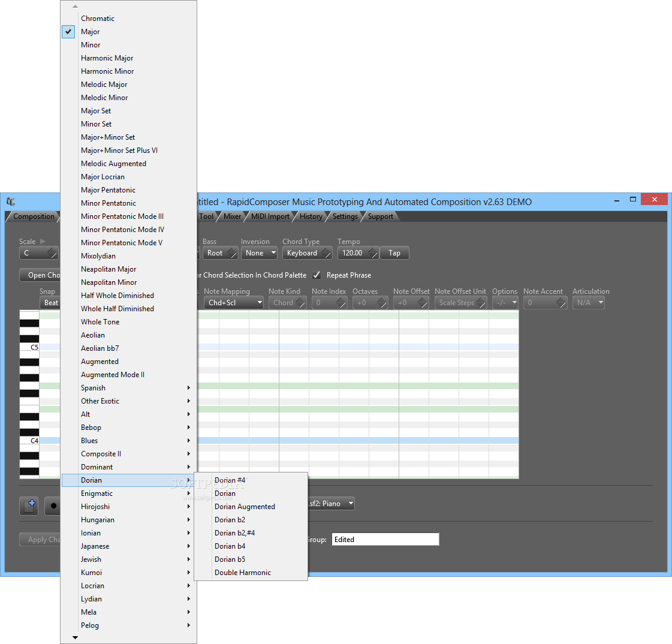Screen dimensions: 672x644
Task: Switch to the History tab
Action: (x=311, y=216)
